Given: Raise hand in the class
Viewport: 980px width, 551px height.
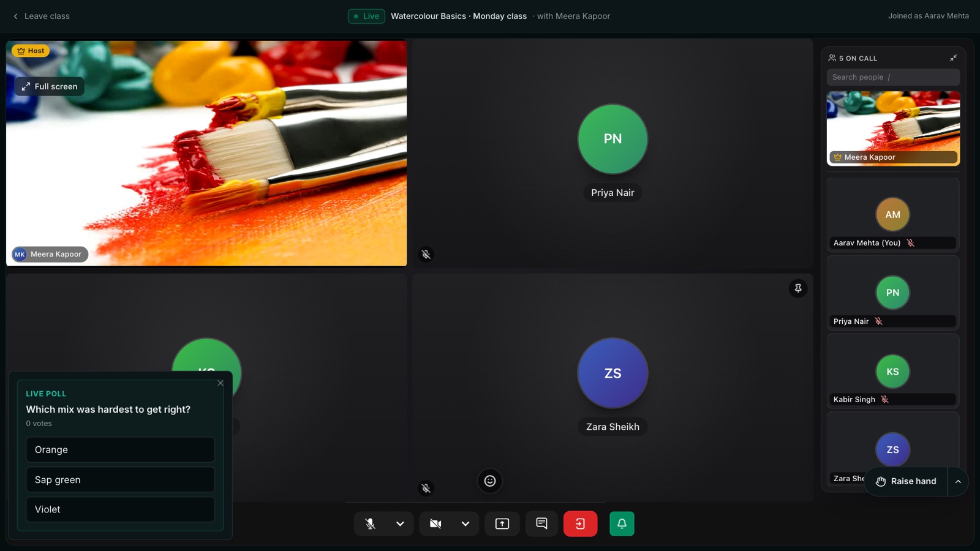Looking at the screenshot, I should click(907, 481).
